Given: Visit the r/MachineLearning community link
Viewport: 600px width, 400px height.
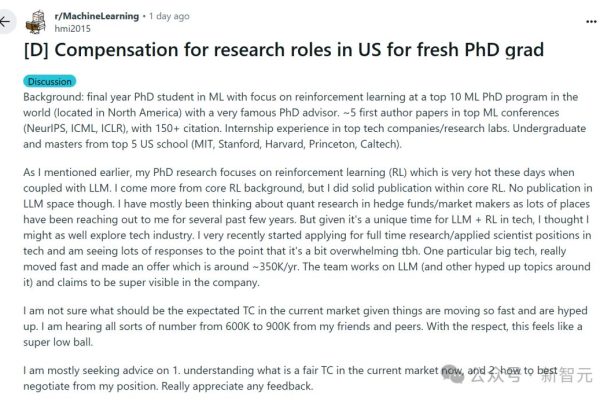Looking at the screenshot, I should tap(97, 16).
